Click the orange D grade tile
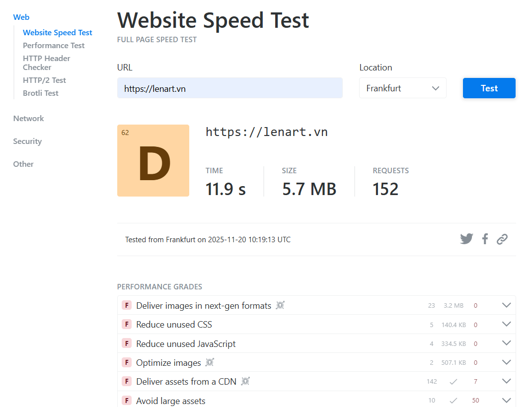 (153, 160)
